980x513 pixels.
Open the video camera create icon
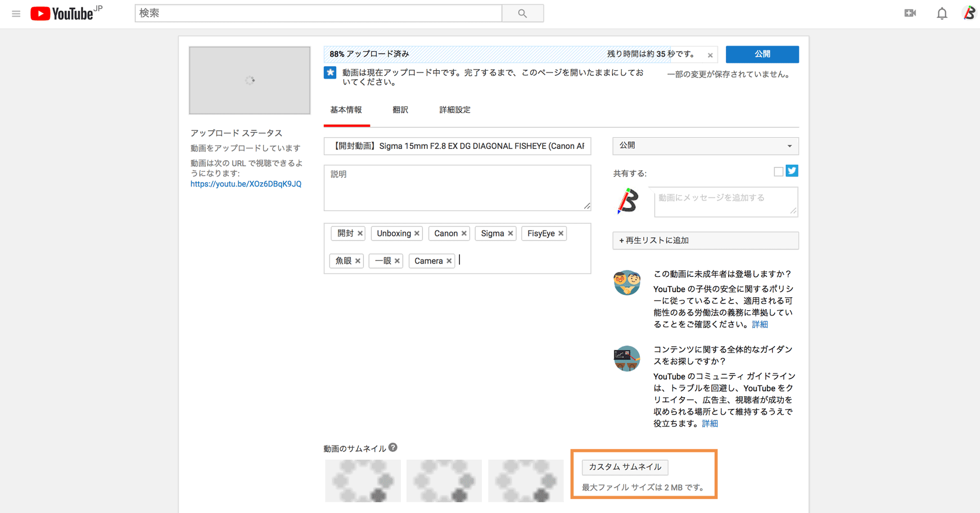(x=910, y=13)
